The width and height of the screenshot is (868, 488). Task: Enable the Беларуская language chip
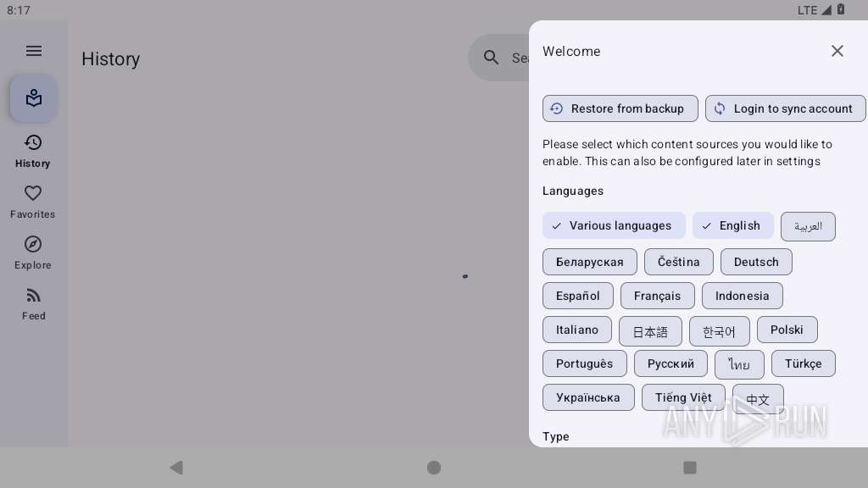pyautogui.click(x=590, y=262)
